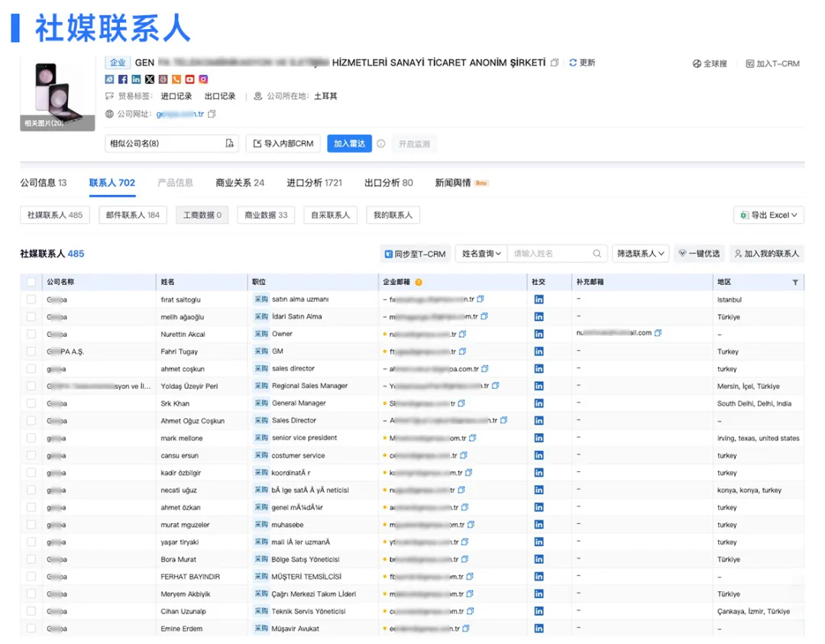Open the company's YouTube icon link

(189, 79)
